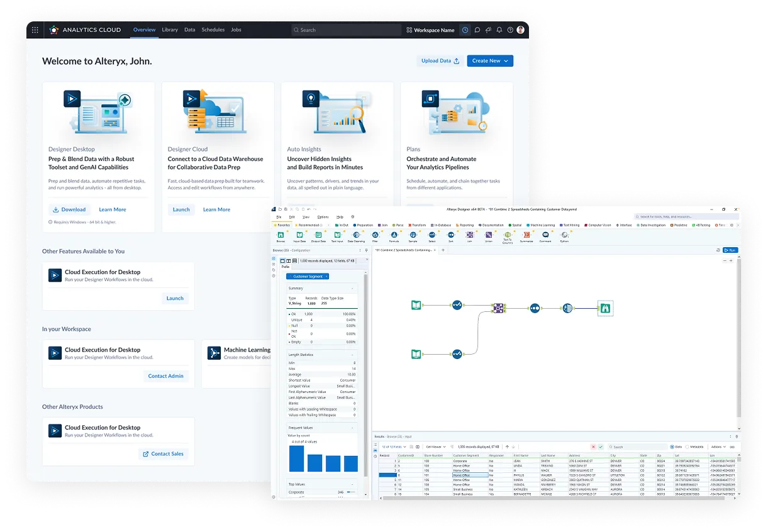Select the Sort tool in Designer palette
The image size is (768, 532).
pos(450,236)
